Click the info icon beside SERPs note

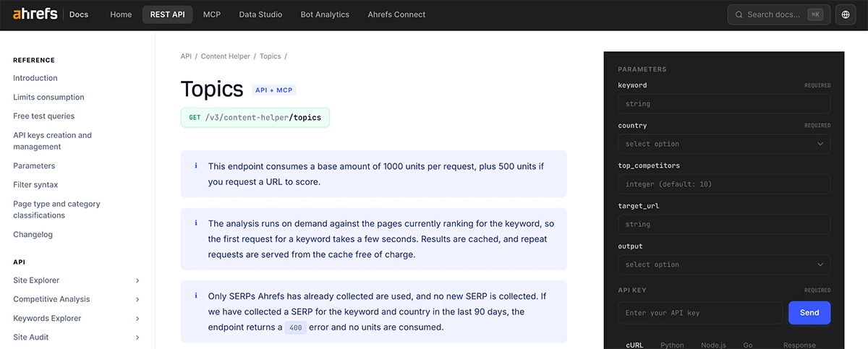195,296
